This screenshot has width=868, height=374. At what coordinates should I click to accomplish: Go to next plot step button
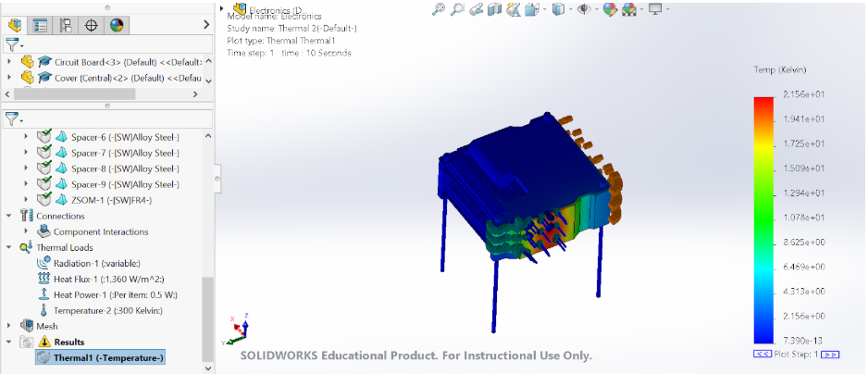coord(830,355)
